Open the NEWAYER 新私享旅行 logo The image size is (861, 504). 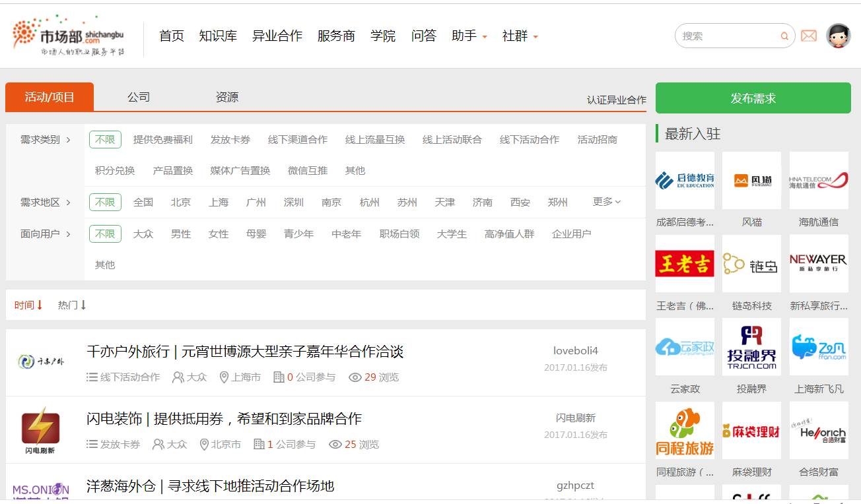click(x=819, y=264)
